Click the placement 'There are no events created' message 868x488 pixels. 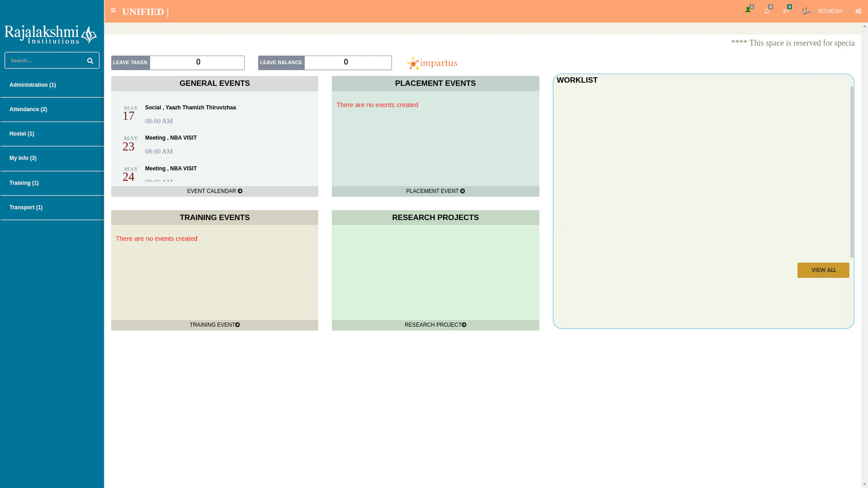(377, 105)
